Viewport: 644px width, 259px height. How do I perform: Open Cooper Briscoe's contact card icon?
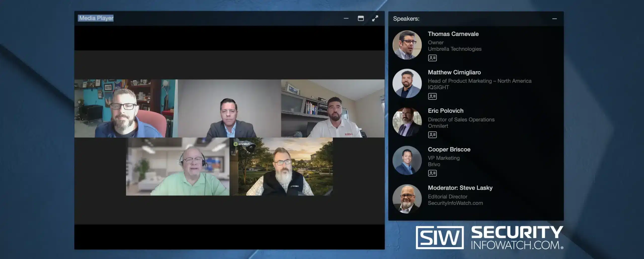[432, 173]
